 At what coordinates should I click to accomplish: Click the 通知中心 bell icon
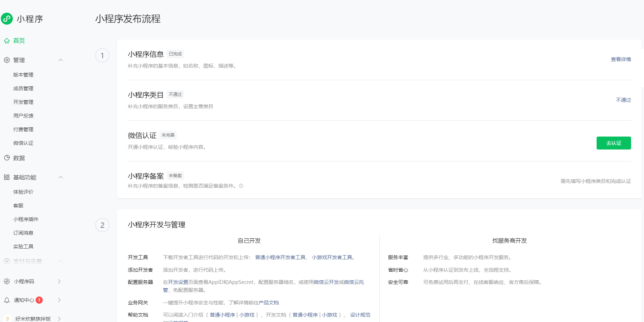[x=7, y=300]
